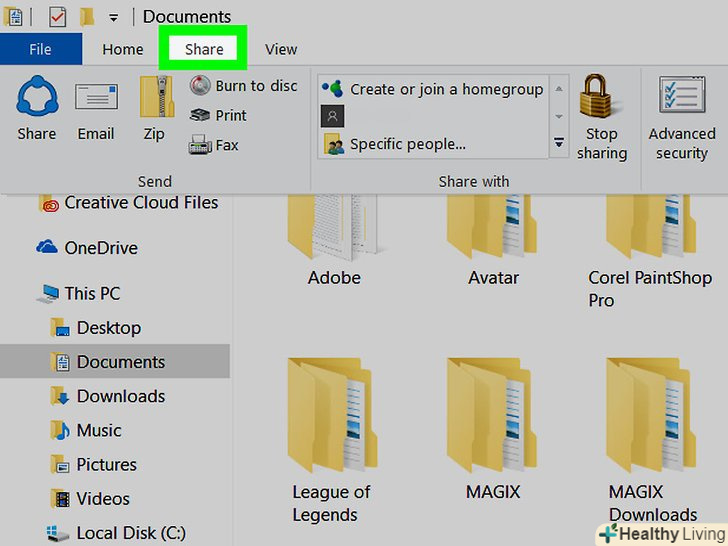Switch to the Home ribbon tab
The height and width of the screenshot is (546, 728).
[x=123, y=49]
